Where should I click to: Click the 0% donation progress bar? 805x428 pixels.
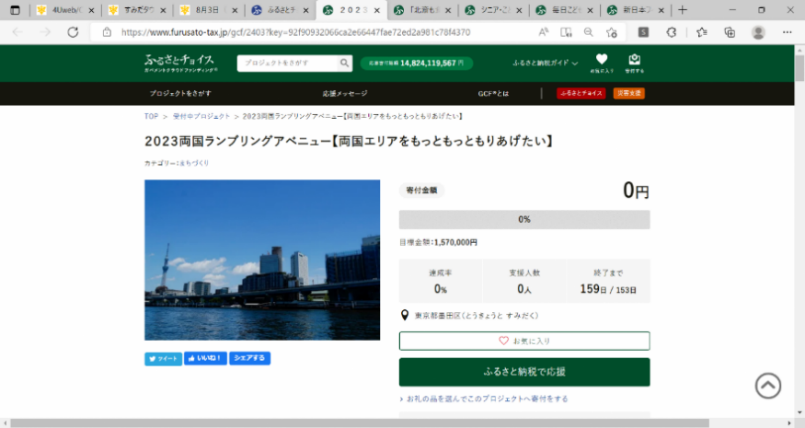524,219
